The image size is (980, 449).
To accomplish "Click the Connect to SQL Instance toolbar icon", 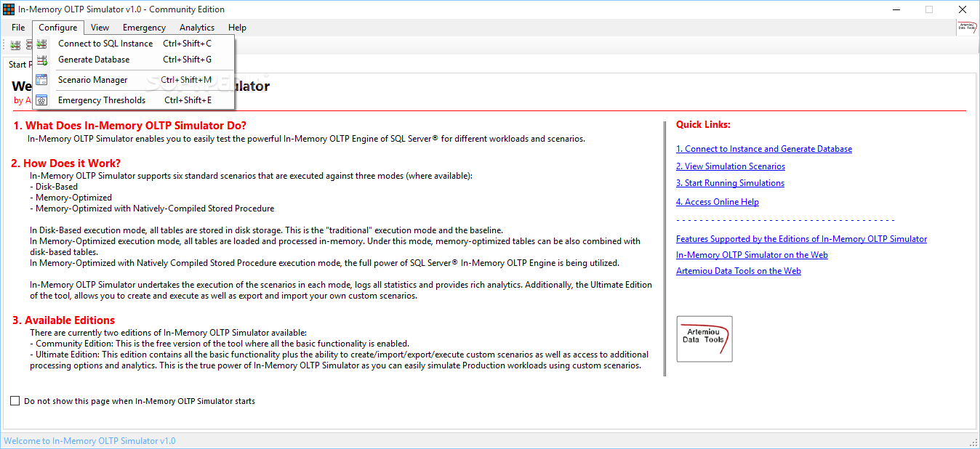I will point(15,45).
